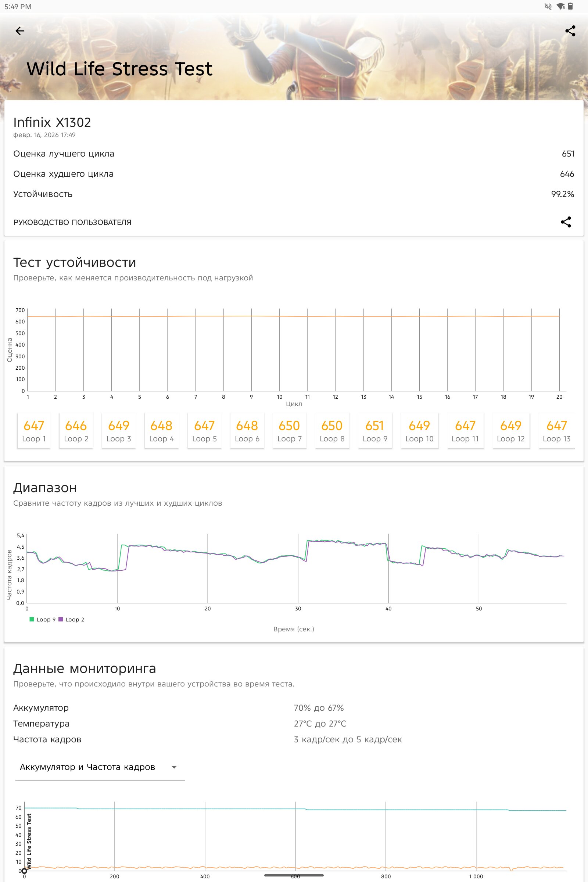Viewport: 588px width, 882px height.
Task: Tap the share icon in header
Action: (x=570, y=31)
